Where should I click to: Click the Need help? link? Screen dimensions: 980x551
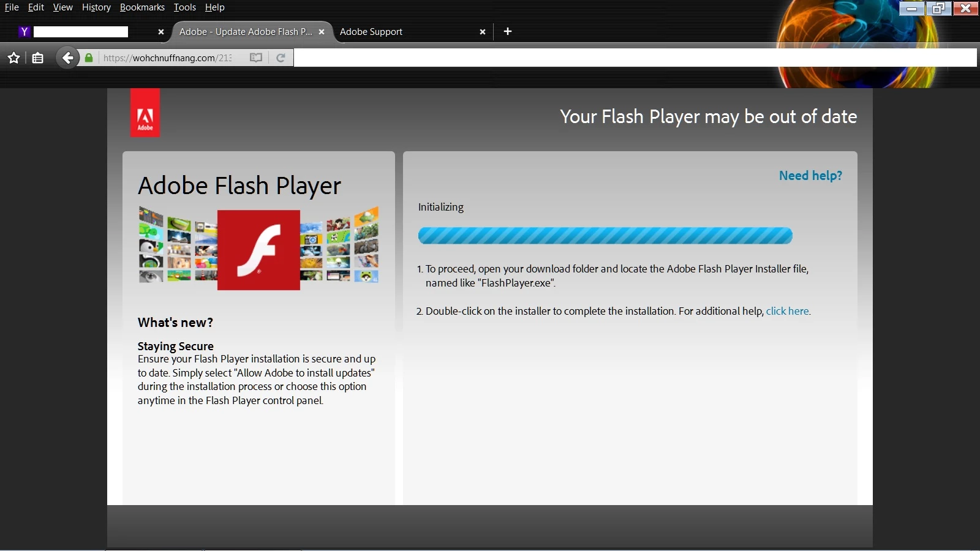(x=810, y=176)
